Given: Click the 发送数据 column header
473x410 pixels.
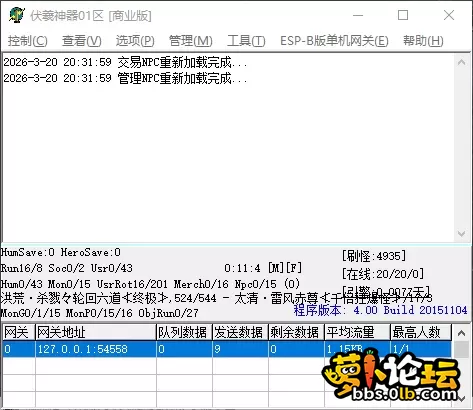Looking at the screenshot, I should tap(240, 332).
